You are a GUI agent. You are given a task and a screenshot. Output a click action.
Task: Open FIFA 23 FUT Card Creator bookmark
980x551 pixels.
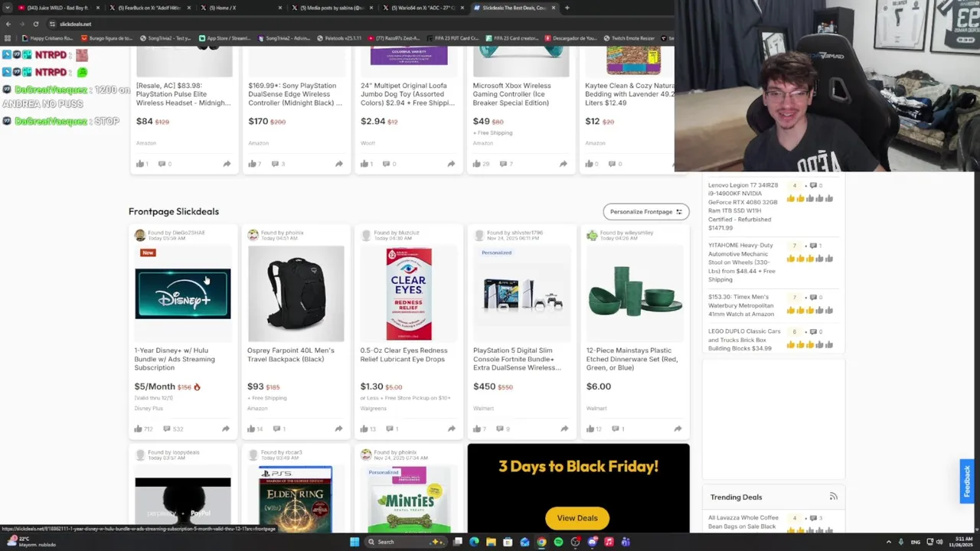453,38
